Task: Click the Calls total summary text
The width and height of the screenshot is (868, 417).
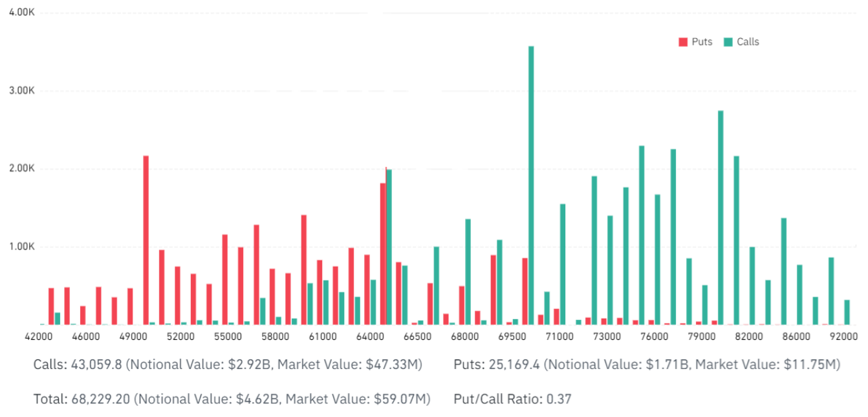Action: 228,365
